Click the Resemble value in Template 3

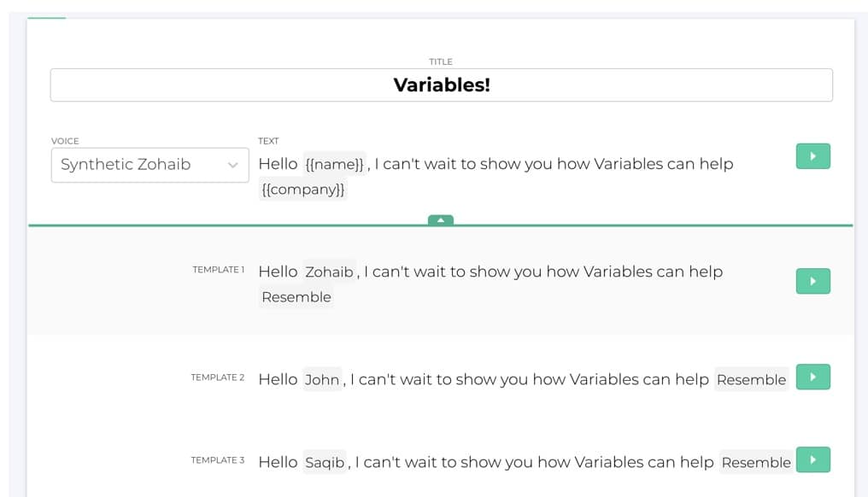756,462
